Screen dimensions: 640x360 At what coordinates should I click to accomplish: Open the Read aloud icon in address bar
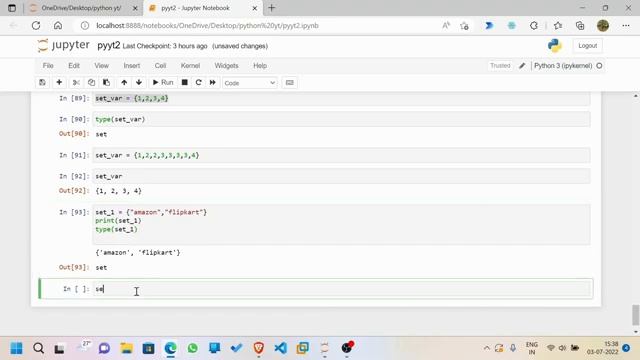[446, 25]
